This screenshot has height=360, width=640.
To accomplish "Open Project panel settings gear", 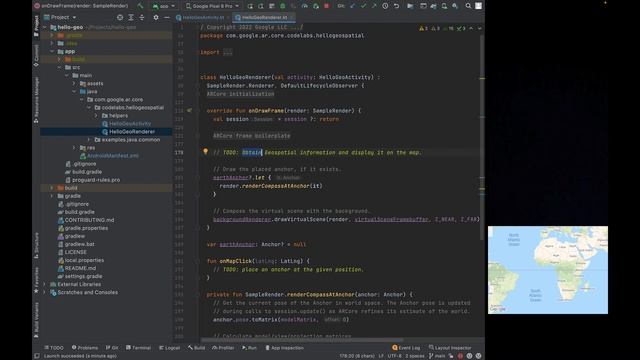I will pos(156,18).
